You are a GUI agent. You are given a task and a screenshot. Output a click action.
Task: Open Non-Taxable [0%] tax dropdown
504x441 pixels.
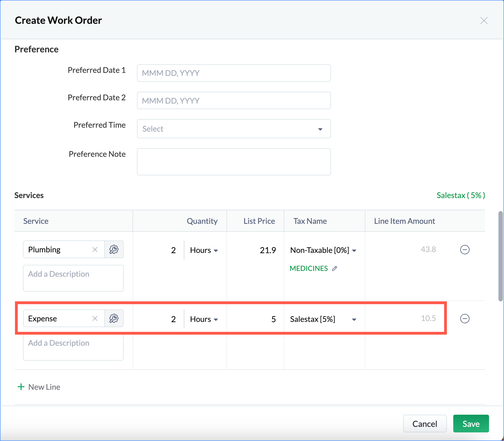tap(323, 250)
